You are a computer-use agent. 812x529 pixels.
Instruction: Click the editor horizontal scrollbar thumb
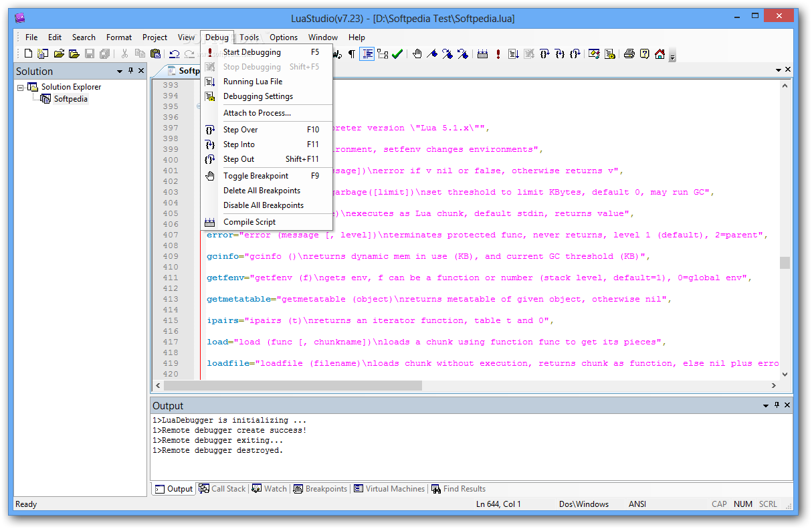coord(293,386)
